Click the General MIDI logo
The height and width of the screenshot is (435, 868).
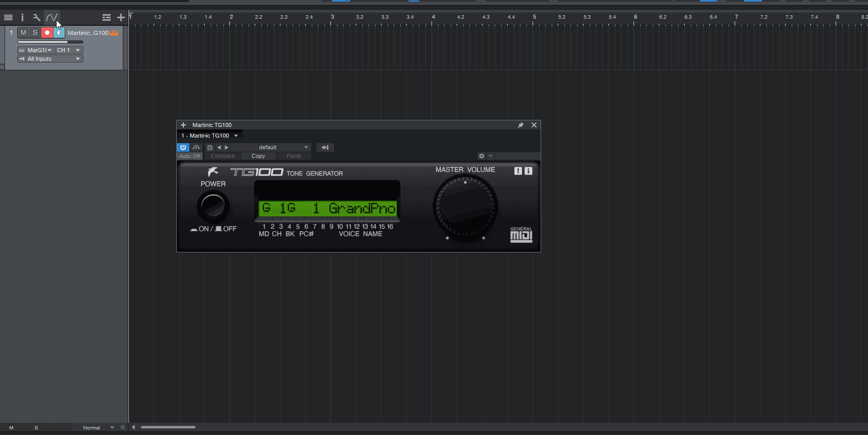tap(521, 235)
